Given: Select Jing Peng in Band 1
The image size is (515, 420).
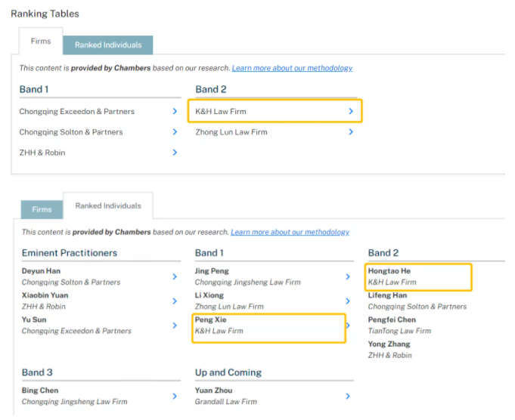Looking at the screenshot, I should [x=212, y=271].
